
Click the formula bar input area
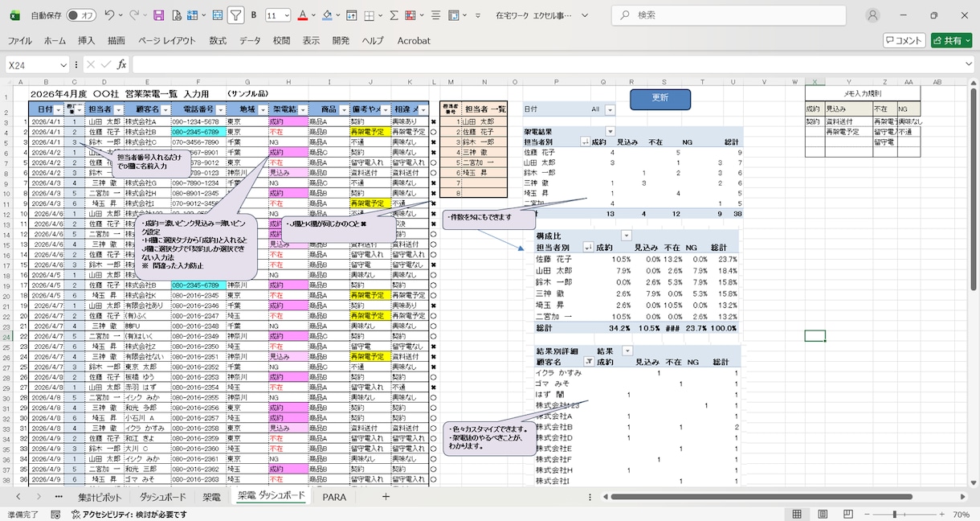553,64
